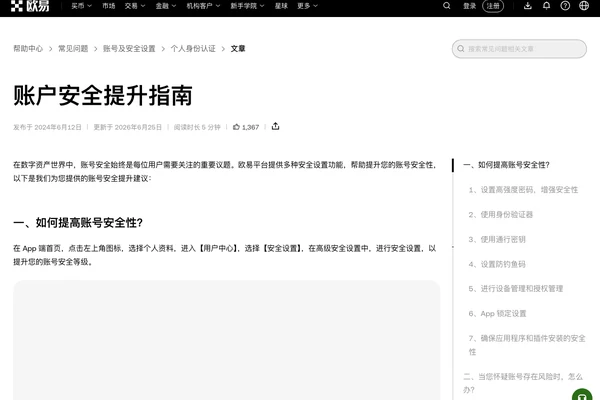This screenshot has width=600, height=400.
Task: Click the help question mark icon
Action: coord(565,6)
